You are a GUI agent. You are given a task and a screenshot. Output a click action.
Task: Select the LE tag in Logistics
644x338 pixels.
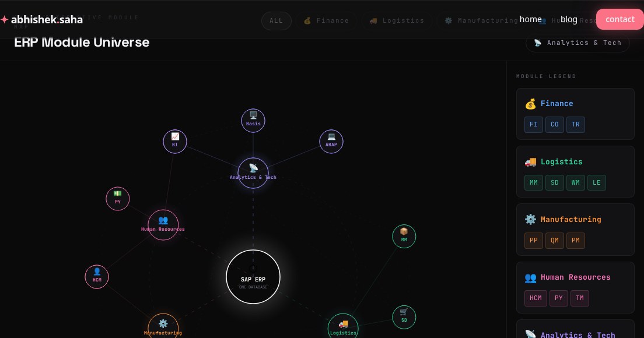(x=596, y=182)
